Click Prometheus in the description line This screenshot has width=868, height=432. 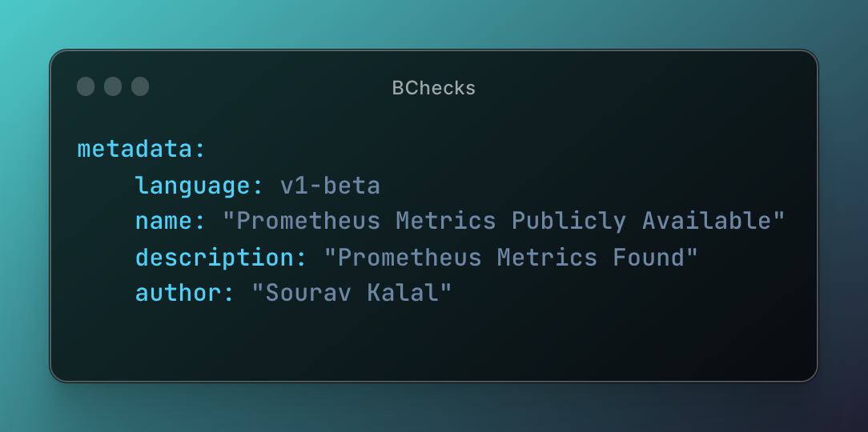click(410, 258)
